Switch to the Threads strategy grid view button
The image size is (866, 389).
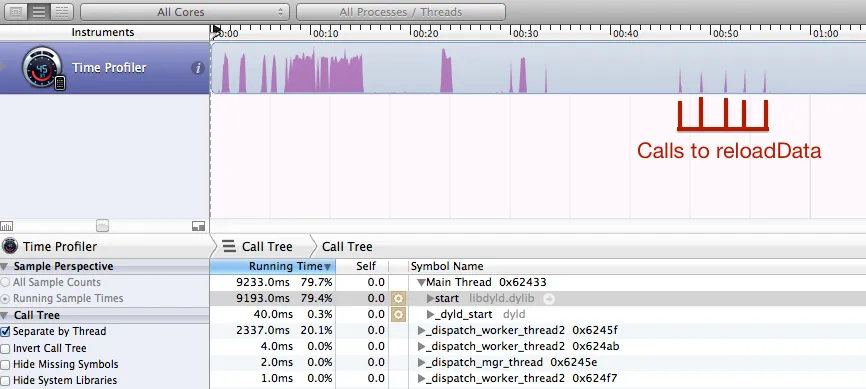(62, 12)
